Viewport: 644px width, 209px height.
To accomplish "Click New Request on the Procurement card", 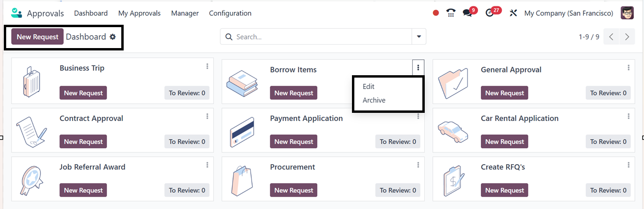I will (x=293, y=190).
